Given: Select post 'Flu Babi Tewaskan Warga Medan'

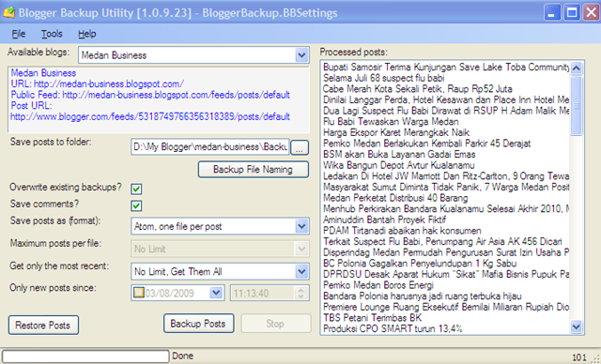Looking at the screenshot, I should pyautogui.click(x=391, y=122).
